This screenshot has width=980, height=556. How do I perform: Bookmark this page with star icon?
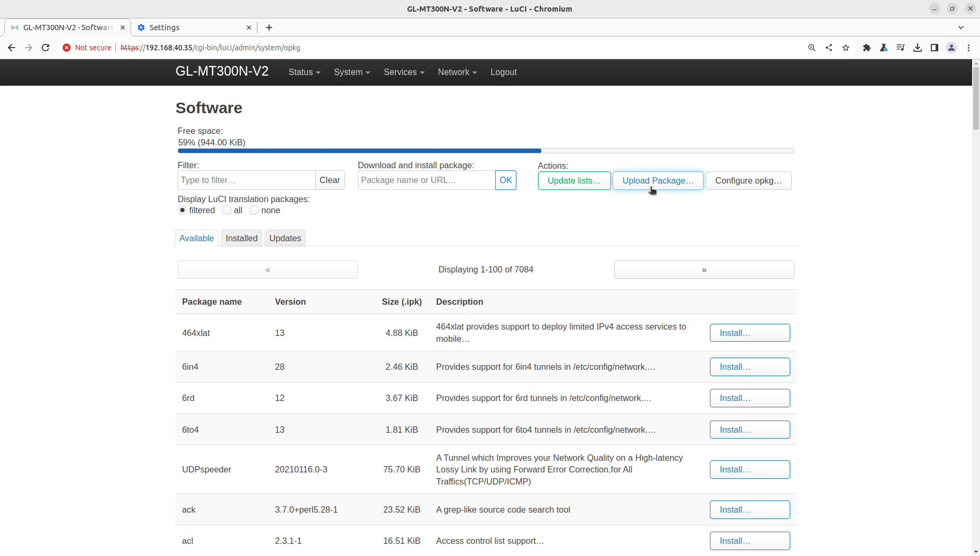pyautogui.click(x=846, y=48)
